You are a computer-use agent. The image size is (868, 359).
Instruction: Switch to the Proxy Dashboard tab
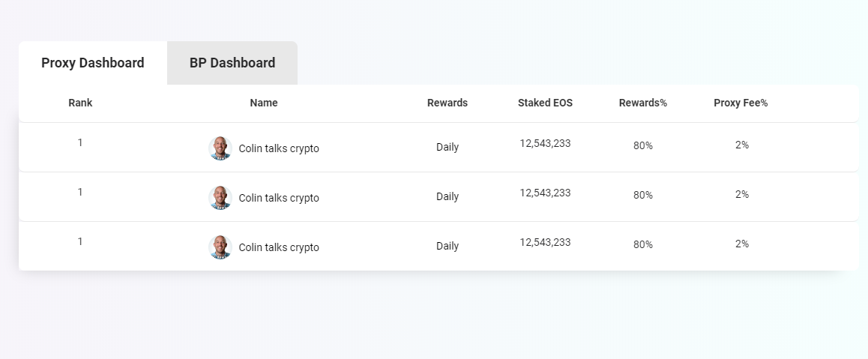(93, 63)
